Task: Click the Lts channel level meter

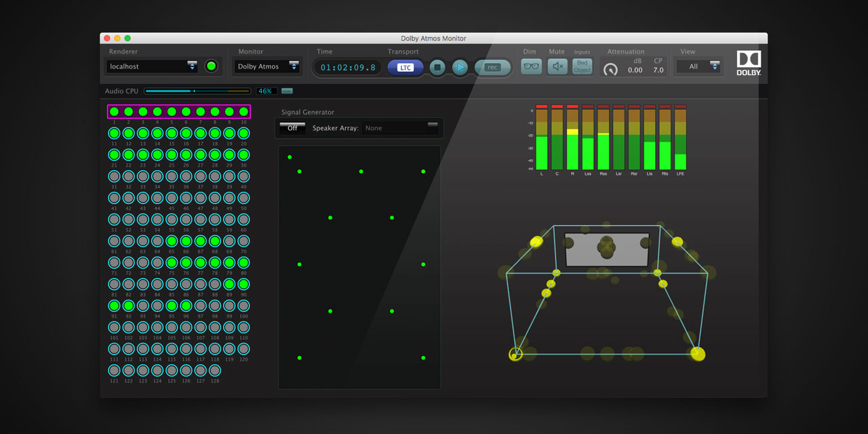Action: (x=649, y=137)
